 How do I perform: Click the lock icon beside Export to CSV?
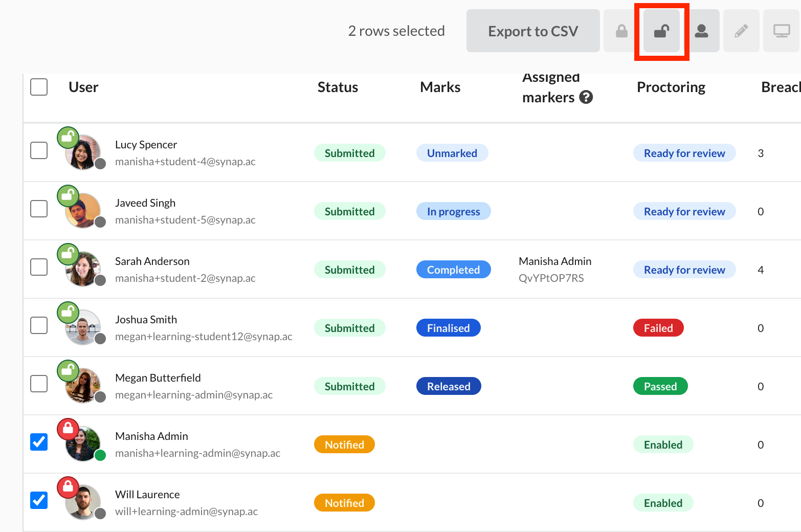coord(621,31)
